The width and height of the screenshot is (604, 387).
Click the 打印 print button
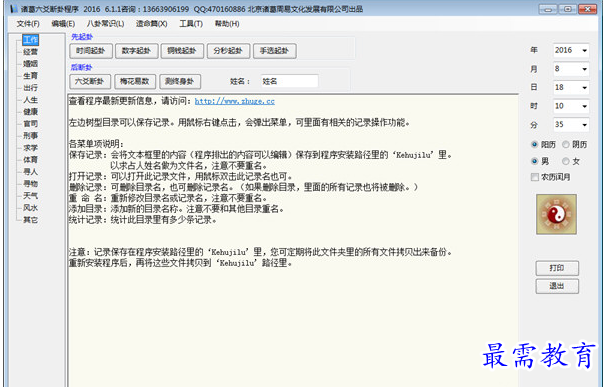pyautogui.click(x=557, y=268)
